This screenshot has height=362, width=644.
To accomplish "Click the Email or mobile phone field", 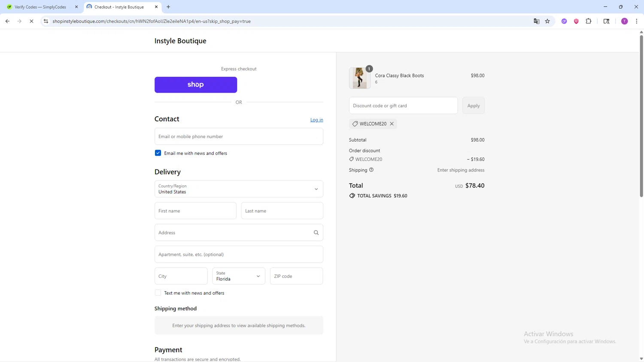I will [239, 136].
